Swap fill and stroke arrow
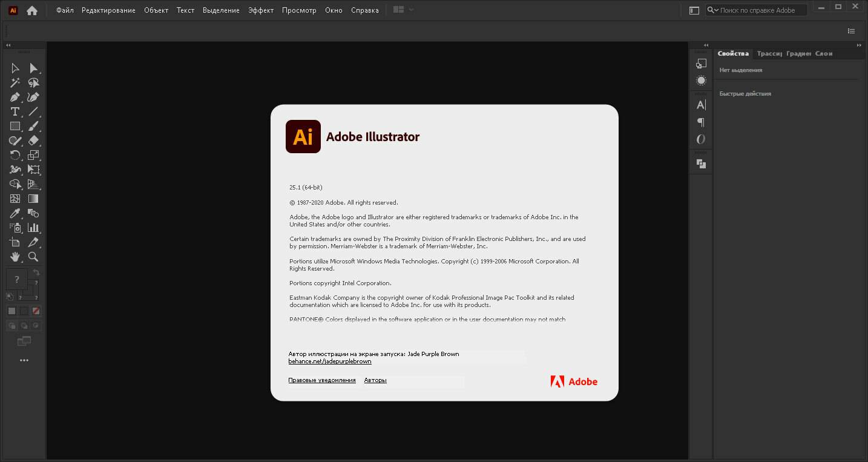 (36, 272)
